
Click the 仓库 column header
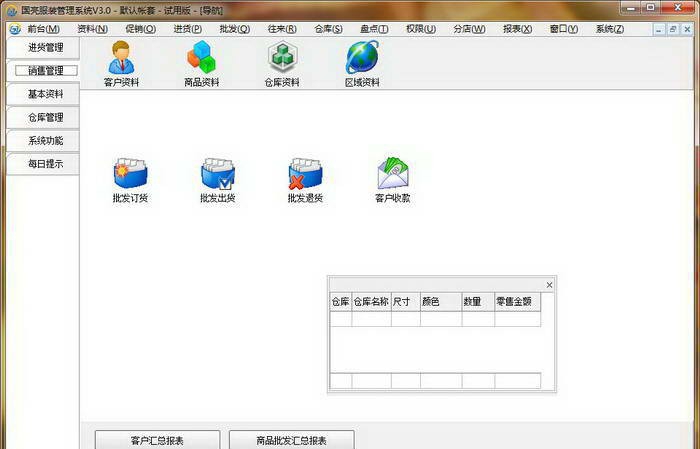click(341, 302)
